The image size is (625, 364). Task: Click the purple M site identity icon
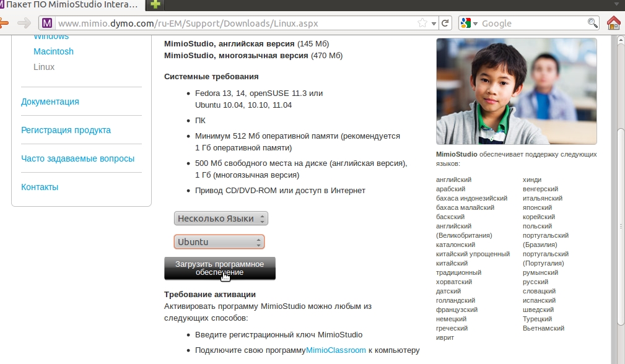[47, 23]
